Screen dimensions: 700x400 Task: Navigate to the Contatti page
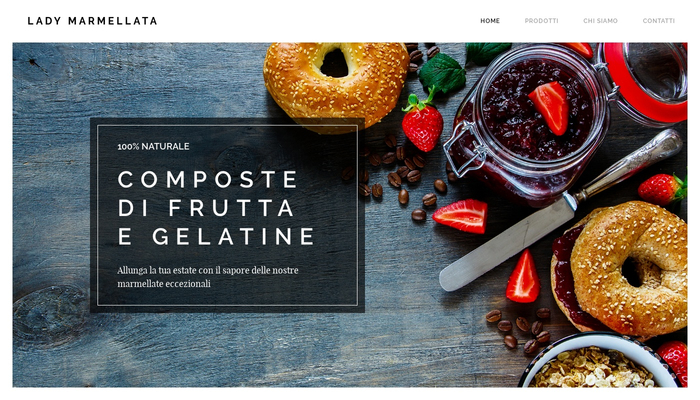click(x=658, y=21)
